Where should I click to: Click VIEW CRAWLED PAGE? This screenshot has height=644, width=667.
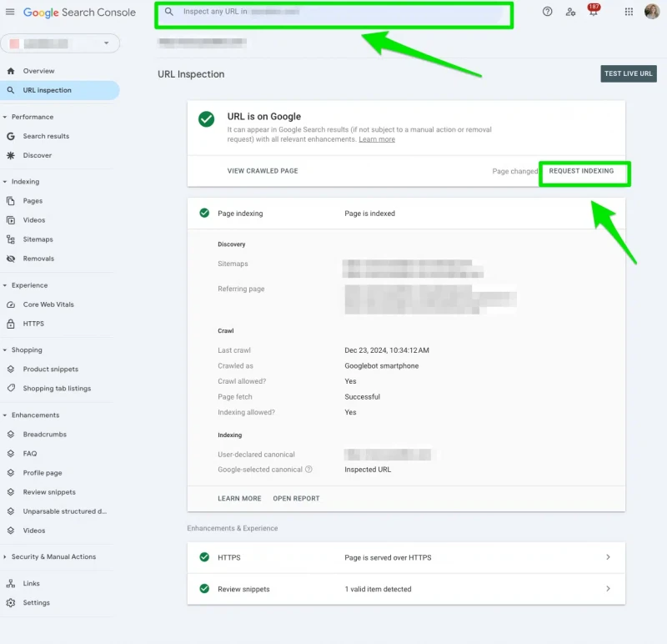tap(263, 171)
